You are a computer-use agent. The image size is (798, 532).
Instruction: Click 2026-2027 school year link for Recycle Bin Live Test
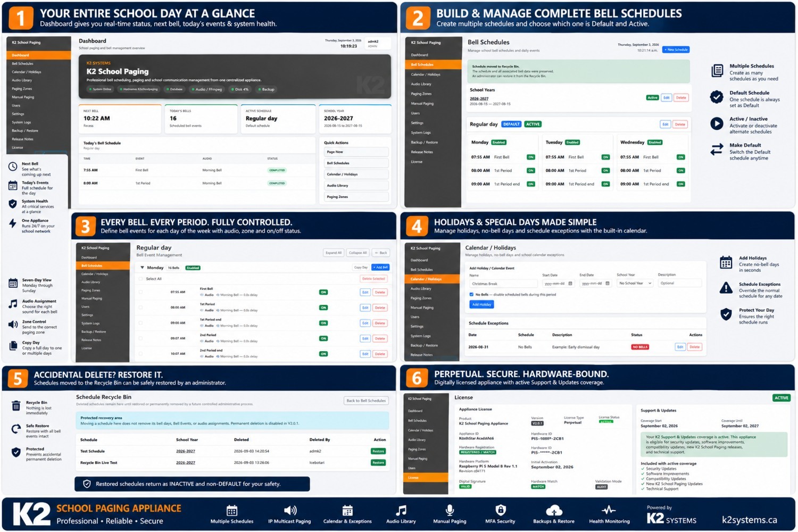[x=186, y=463]
